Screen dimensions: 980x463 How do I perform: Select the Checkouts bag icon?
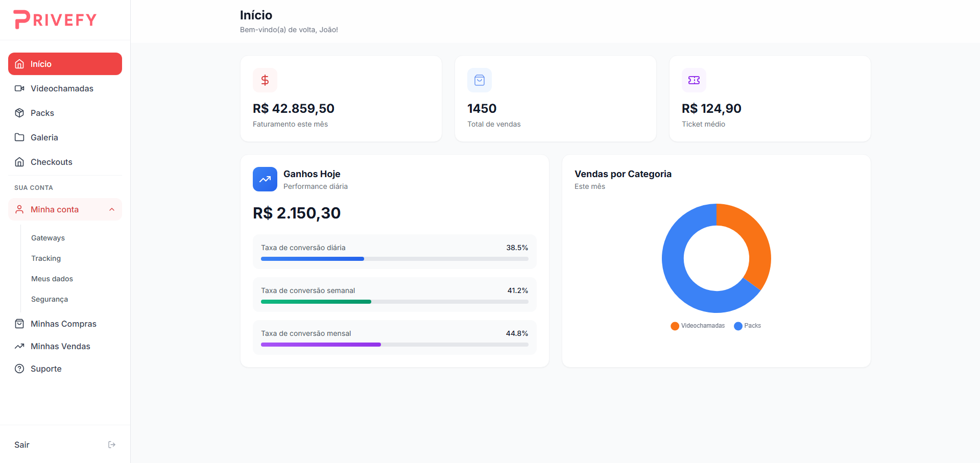pos(19,162)
